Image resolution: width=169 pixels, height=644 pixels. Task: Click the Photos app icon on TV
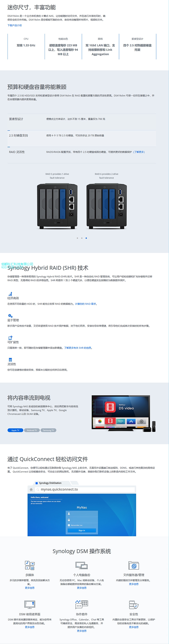pos(100,421)
